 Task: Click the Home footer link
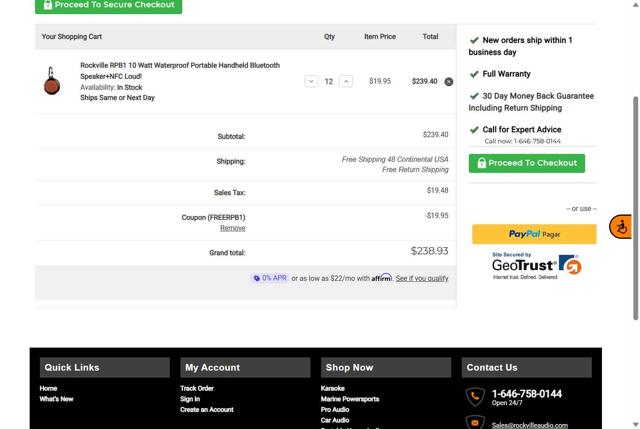pos(48,389)
